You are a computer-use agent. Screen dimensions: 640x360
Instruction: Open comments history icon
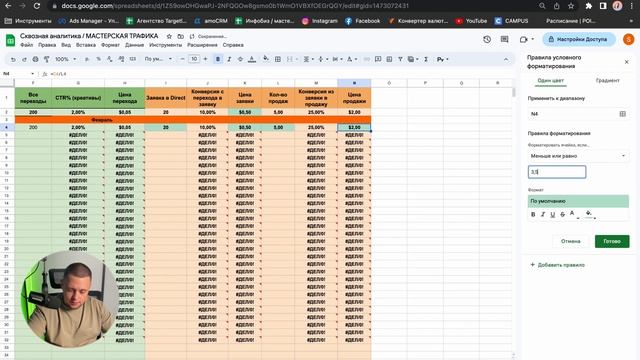coord(504,39)
